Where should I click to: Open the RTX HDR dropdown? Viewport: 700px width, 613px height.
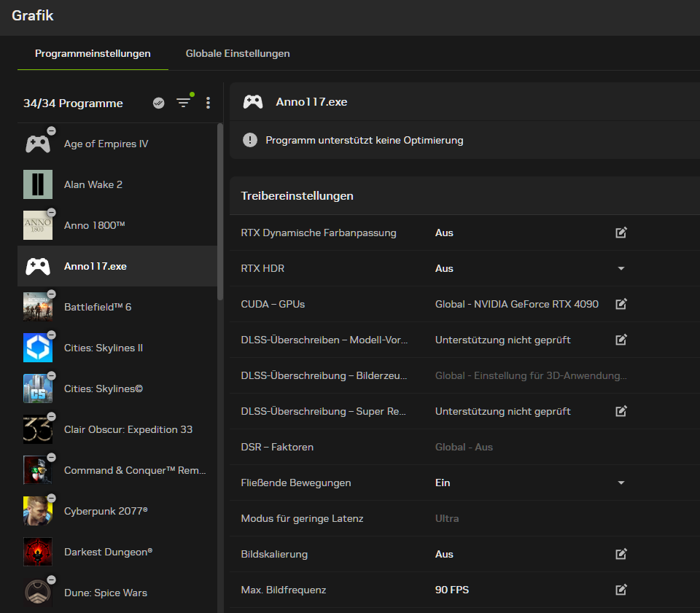621,268
